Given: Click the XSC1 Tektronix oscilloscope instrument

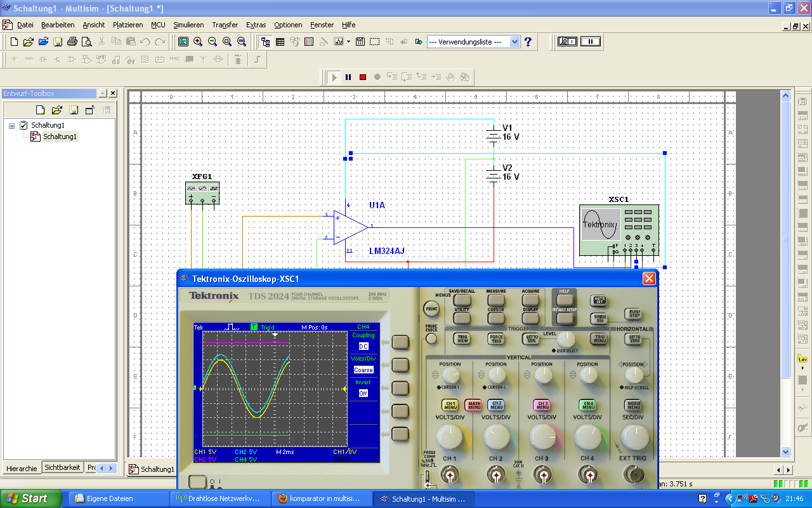Looking at the screenshot, I should coord(619,231).
